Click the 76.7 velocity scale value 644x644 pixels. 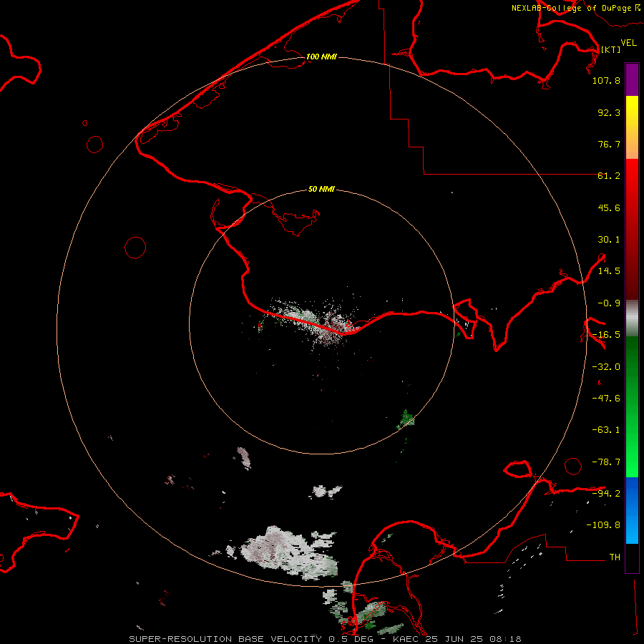pos(609,144)
